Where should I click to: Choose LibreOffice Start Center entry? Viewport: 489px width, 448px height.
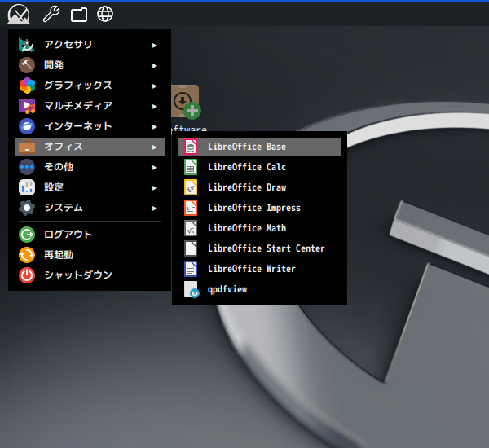(x=266, y=248)
